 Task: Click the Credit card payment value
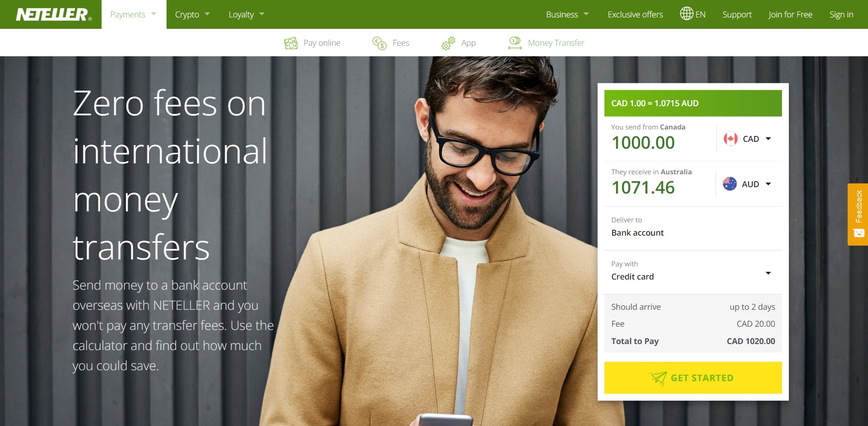pos(632,276)
